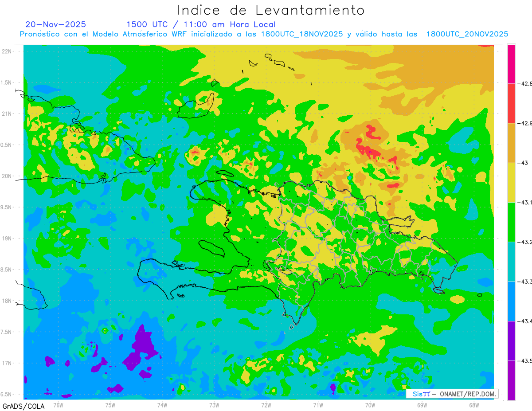
Task: Click the "18N" latitude label
Action: click(7, 301)
